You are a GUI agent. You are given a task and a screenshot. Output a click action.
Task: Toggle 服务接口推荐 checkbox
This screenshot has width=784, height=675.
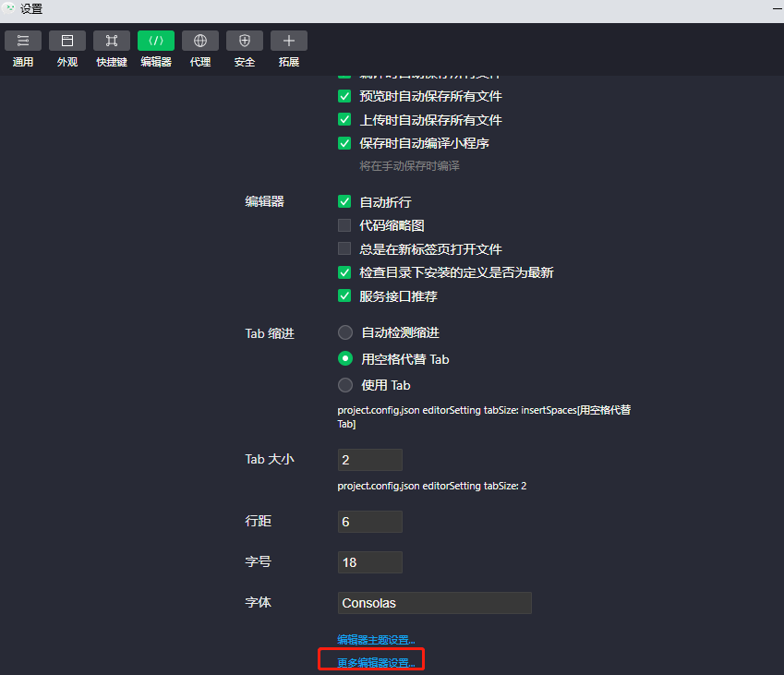coord(344,295)
